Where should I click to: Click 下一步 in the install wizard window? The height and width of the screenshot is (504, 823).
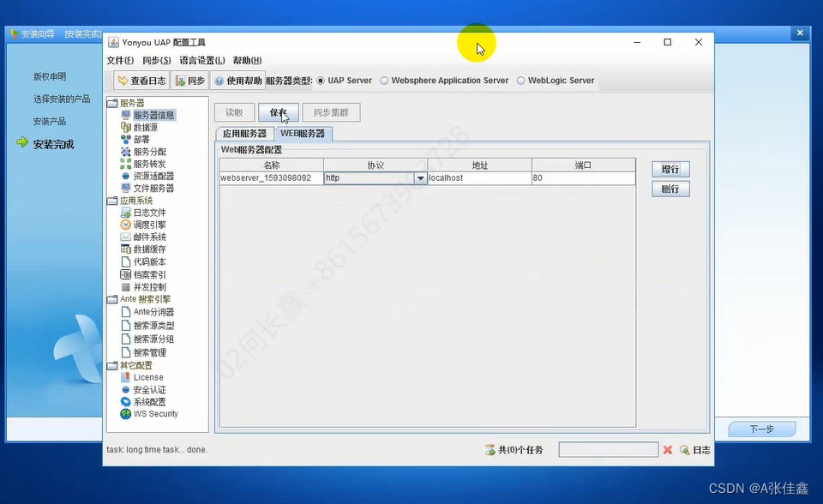[x=762, y=429]
